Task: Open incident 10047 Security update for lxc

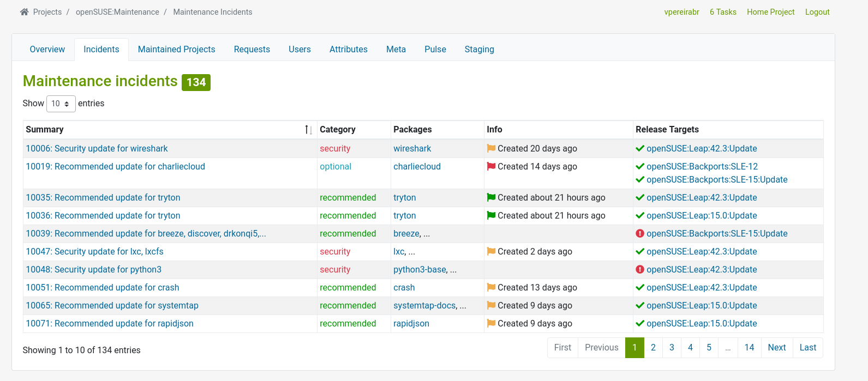Action: (94, 251)
